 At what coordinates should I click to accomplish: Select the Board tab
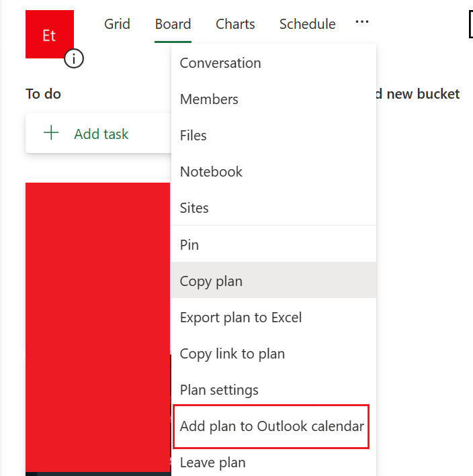(x=173, y=24)
